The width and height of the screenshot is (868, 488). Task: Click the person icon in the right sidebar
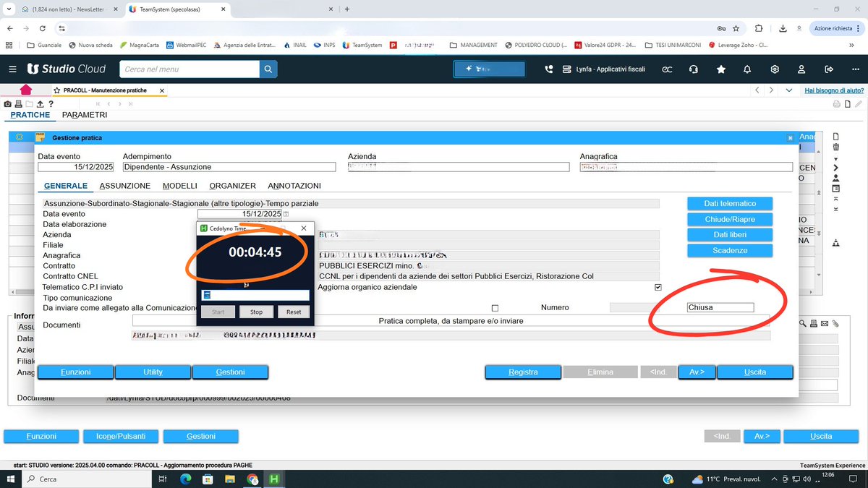pos(836,178)
